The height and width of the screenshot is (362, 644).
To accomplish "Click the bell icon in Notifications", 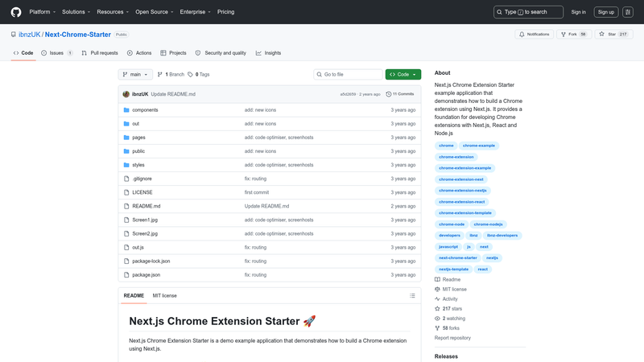I will 522,34.
